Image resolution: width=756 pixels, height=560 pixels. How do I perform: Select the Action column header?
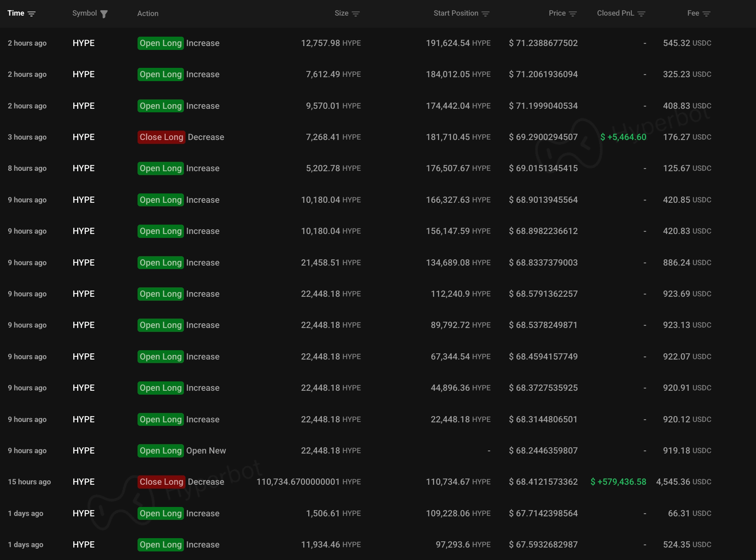tap(148, 13)
